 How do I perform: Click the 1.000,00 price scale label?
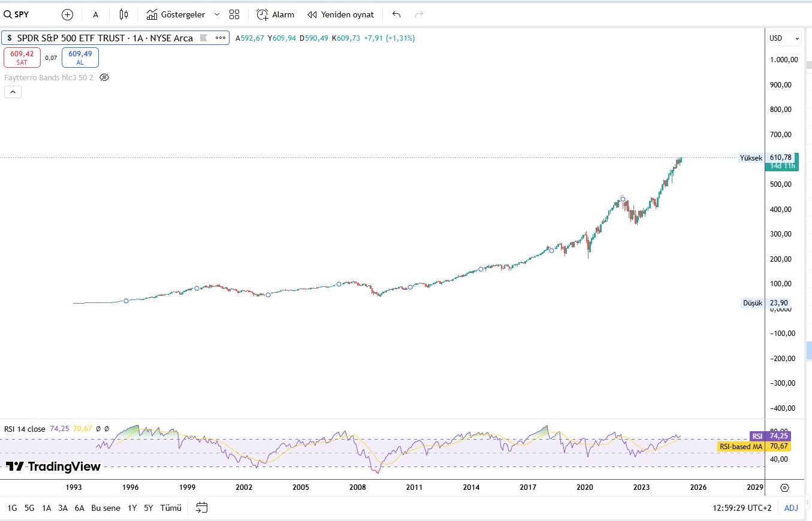click(784, 60)
